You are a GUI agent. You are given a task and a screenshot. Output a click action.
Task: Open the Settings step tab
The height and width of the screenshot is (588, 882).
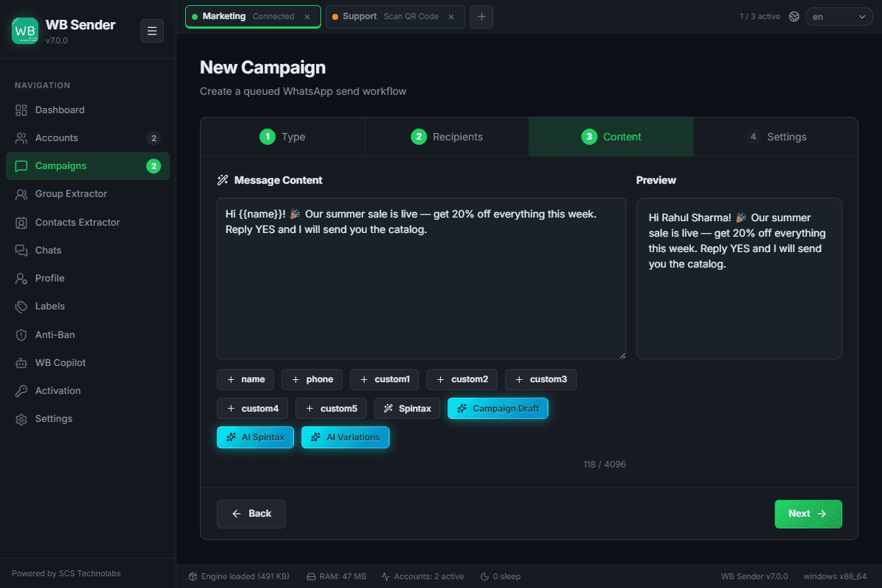775,137
